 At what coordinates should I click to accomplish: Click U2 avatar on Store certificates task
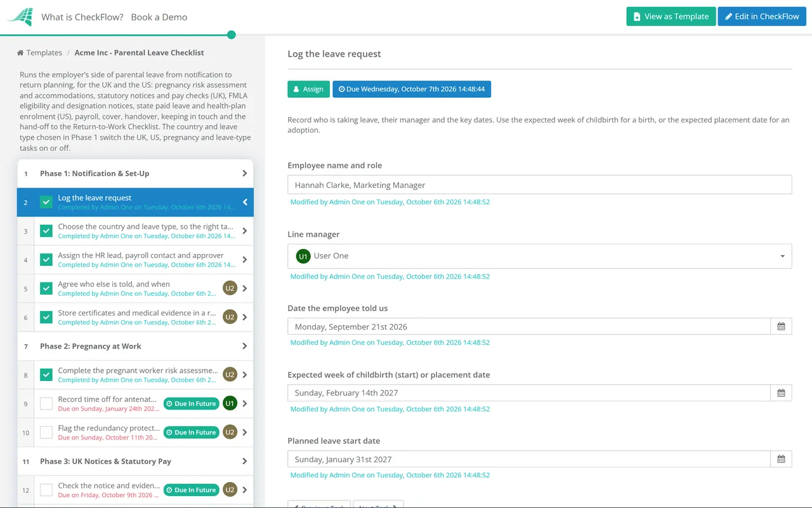(230, 317)
